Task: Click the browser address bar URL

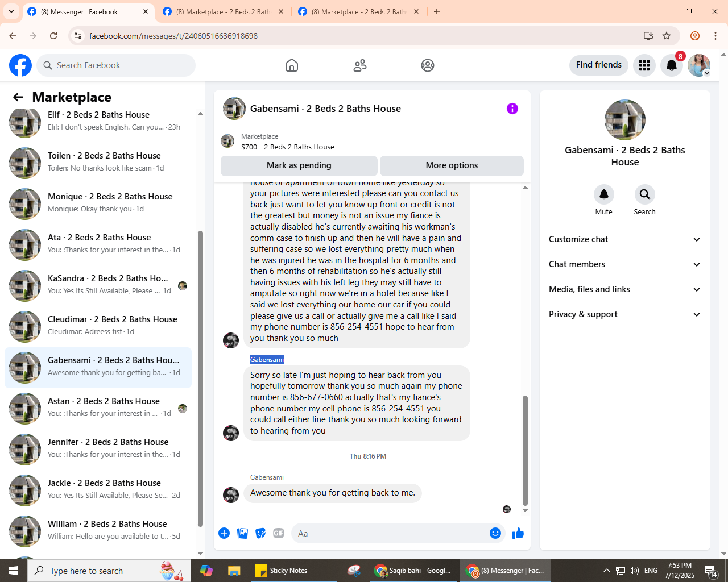Action: coord(173,36)
